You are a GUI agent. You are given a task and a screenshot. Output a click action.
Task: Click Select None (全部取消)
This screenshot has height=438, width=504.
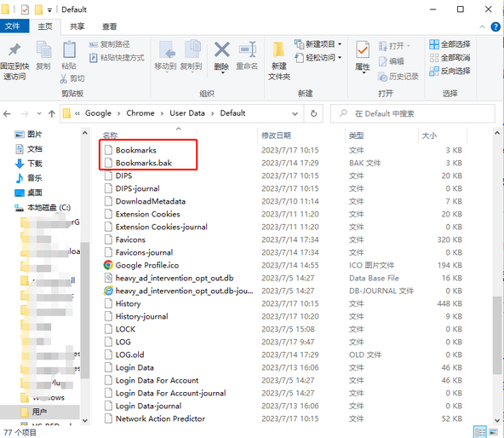(450, 58)
